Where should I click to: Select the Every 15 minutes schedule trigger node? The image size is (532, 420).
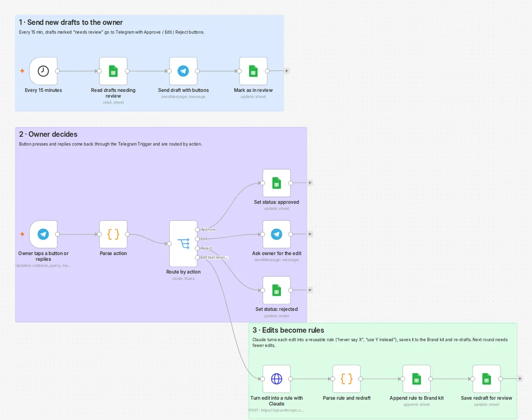pos(43,71)
